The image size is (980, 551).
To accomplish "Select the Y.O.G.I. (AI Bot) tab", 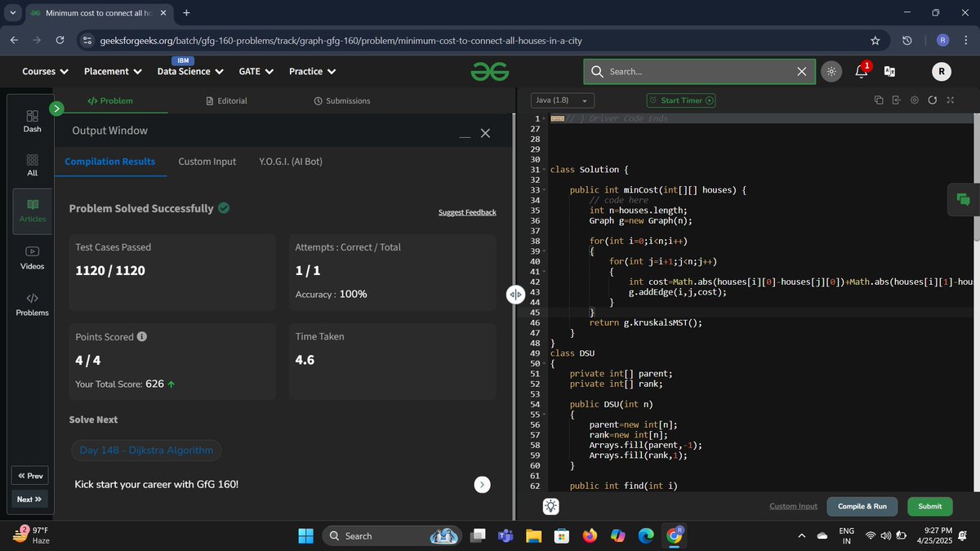I will [291, 162].
